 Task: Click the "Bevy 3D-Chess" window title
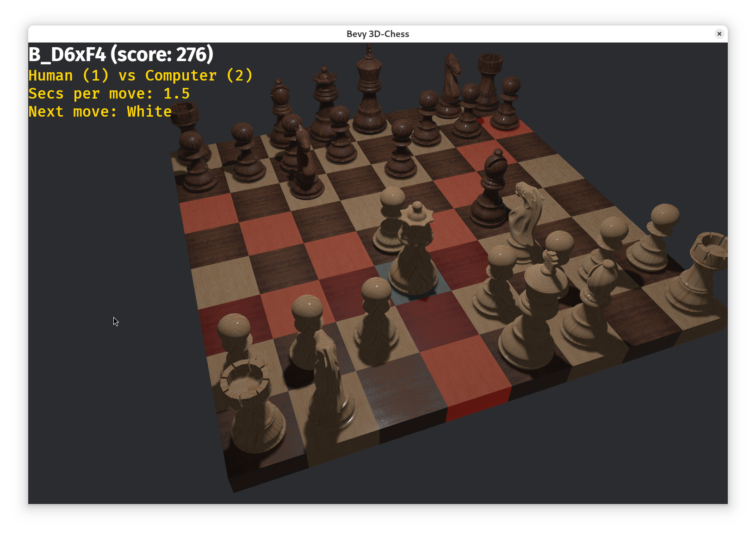378,34
